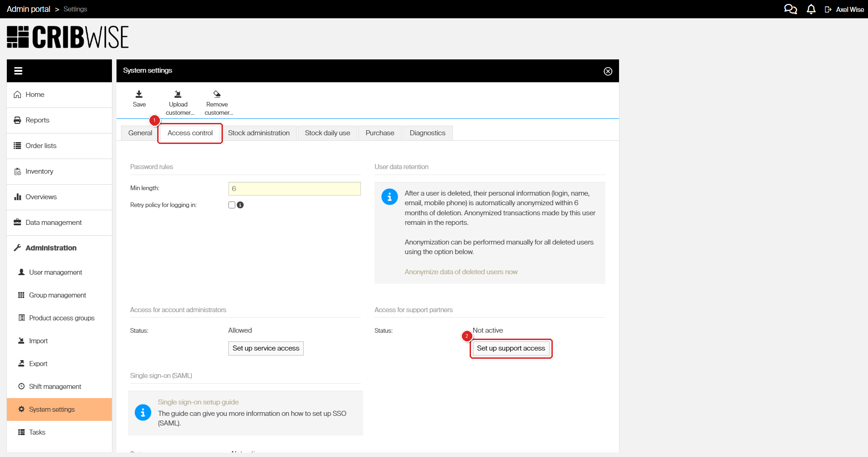Go to Inventory in sidebar
The height and width of the screenshot is (457, 868).
[x=39, y=171]
